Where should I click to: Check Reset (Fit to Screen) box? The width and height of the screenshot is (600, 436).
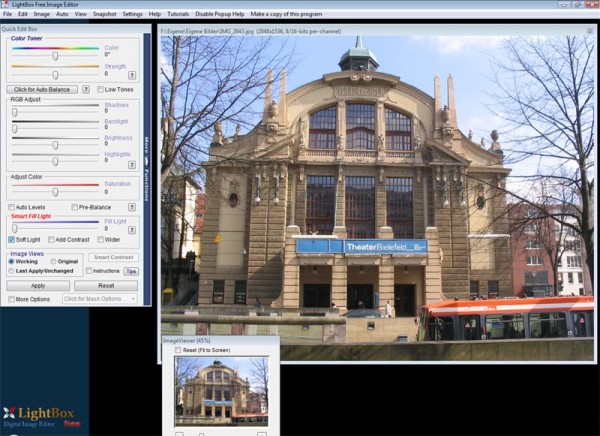click(x=178, y=350)
